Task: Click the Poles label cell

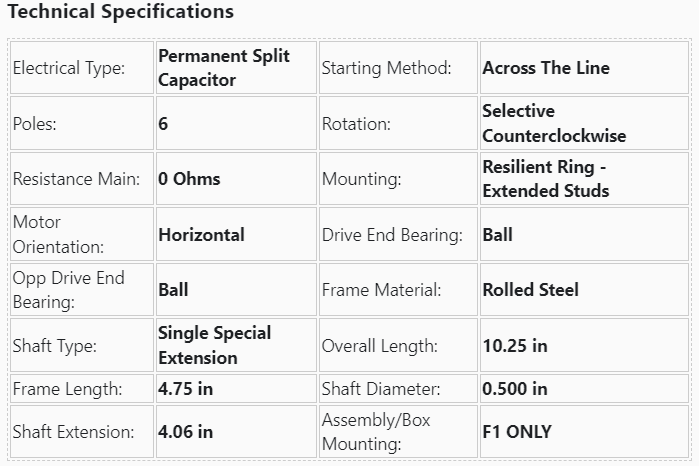Action: (36, 124)
